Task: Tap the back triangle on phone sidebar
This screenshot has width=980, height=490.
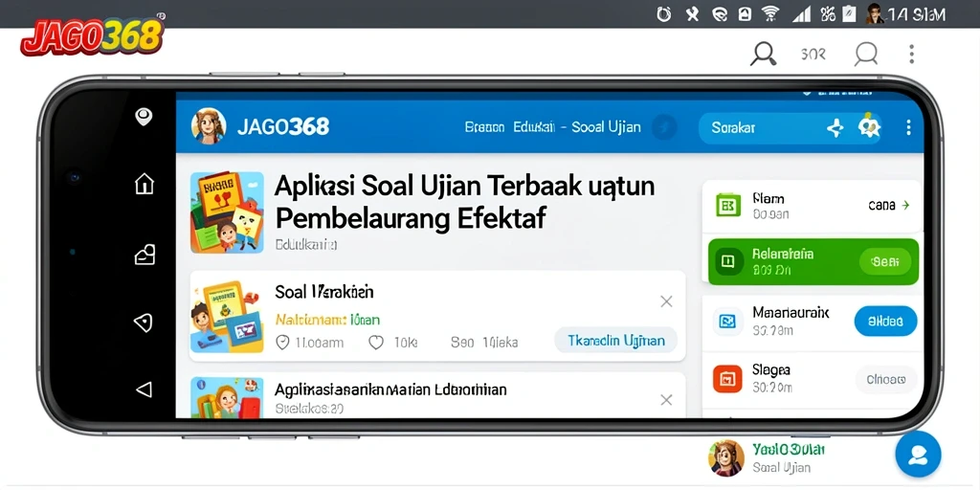Action: (144, 390)
